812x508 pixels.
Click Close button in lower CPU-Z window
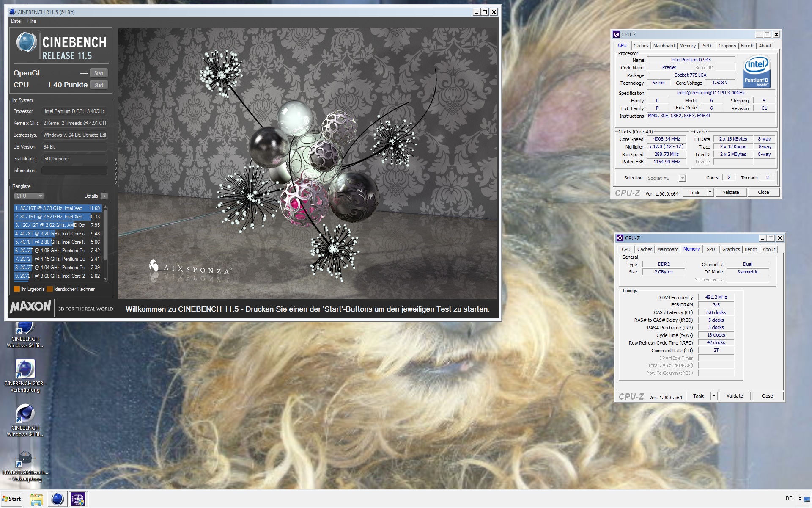[x=767, y=396]
